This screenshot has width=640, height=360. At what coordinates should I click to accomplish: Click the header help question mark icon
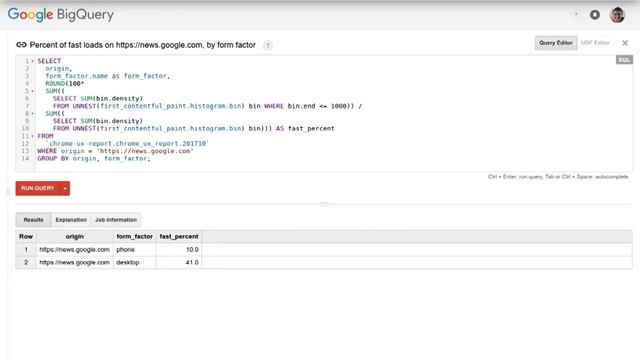pos(576,15)
